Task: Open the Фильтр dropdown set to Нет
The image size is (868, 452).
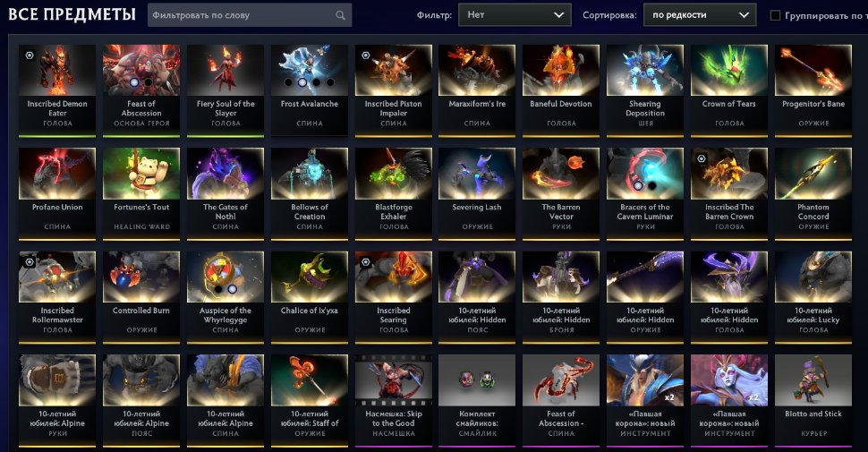Action: [x=515, y=15]
